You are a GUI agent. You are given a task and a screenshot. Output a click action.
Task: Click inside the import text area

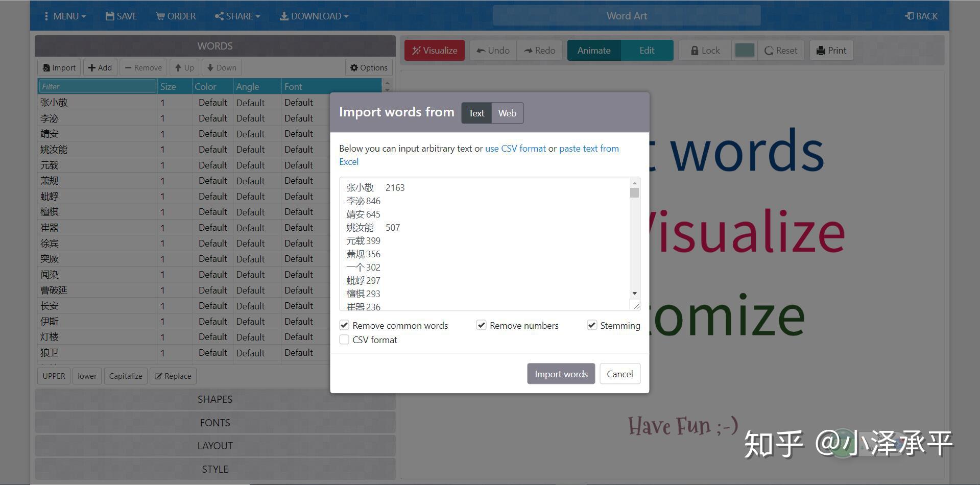pos(485,244)
